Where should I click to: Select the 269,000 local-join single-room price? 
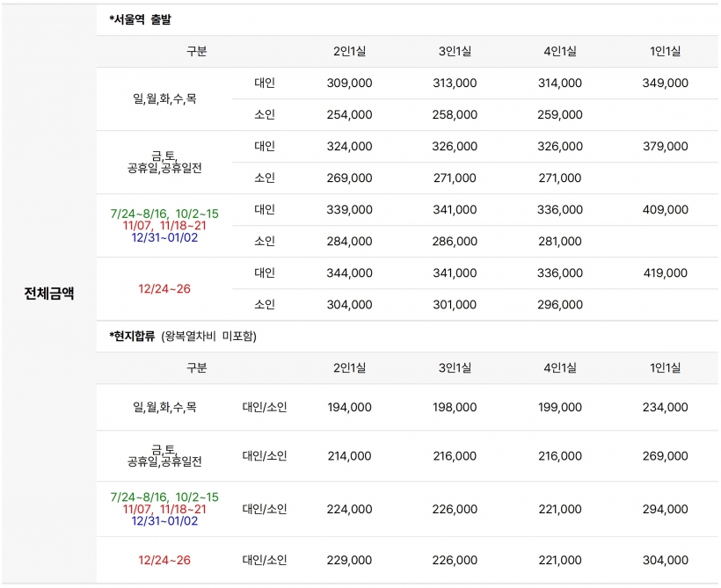coord(665,456)
